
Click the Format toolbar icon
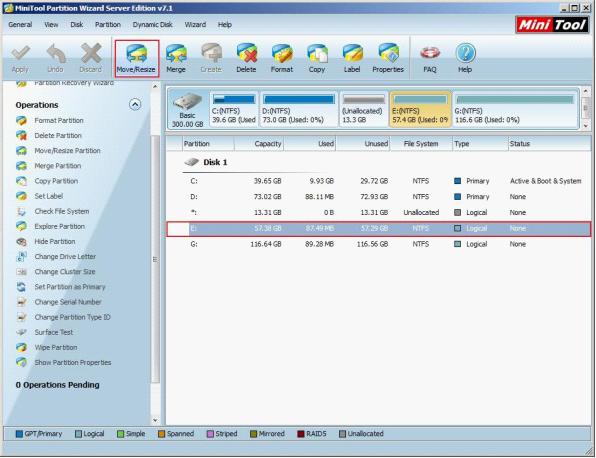[282, 59]
